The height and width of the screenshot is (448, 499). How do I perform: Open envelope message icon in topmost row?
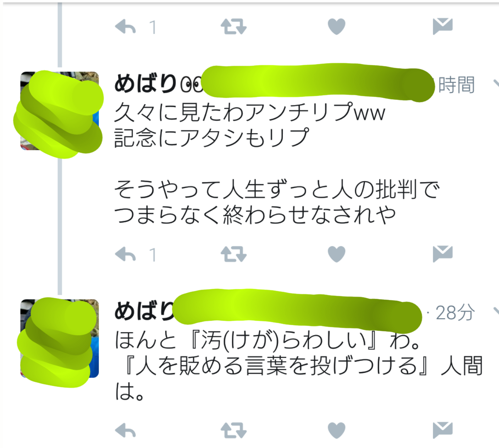tap(443, 27)
